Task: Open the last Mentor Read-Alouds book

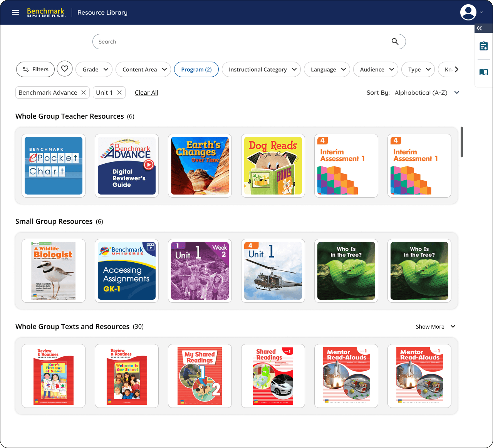Action: pyautogui.click(x=419, y=376)
